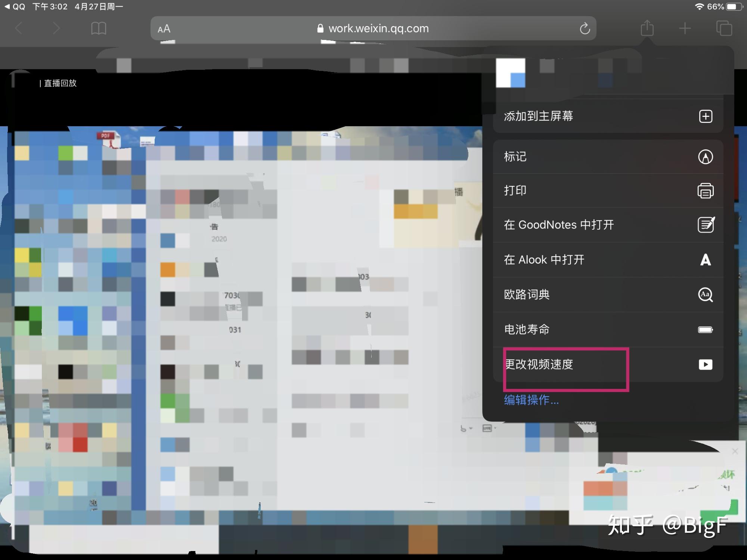
Task: Open 欧路词典 dictionary action
Action: click(x=608, y=295)
